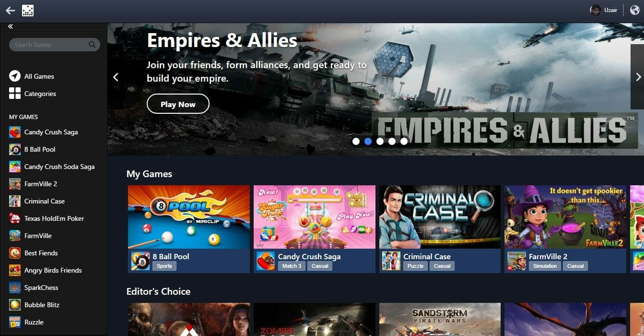644x336 pixels.
Task: Focus the Search Games input field
Action: (54, 45)
